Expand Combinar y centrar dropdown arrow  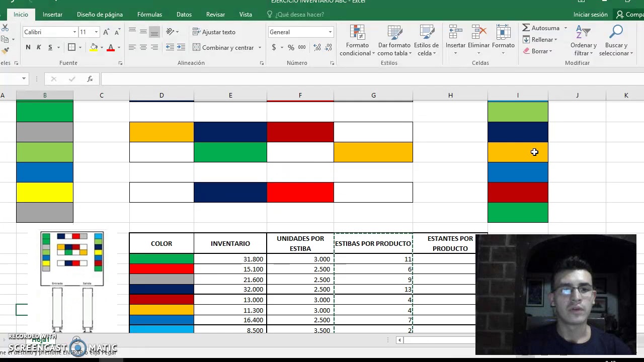coord(260,47)
